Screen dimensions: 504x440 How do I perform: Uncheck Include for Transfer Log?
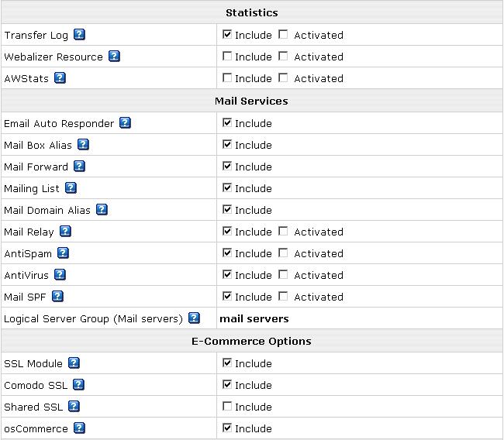click(x=227, y=34)
